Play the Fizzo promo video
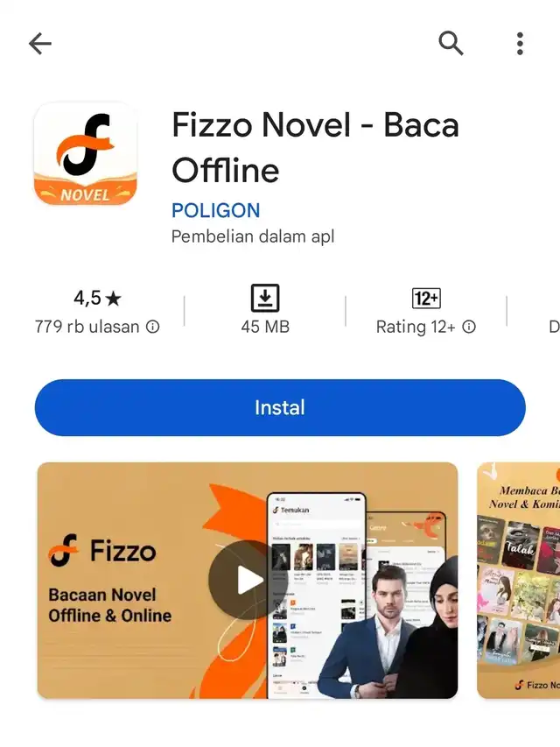 pyautogui.click(x=248, y=580)
